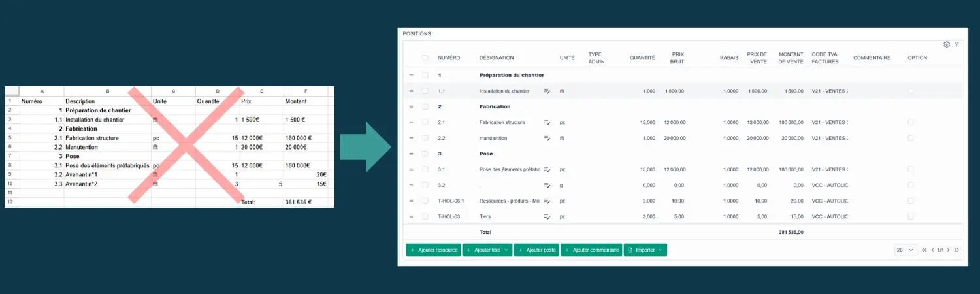This screenshot has width=980, height=294.
Task: Enable Option checkbox for row 1.1
Action: [x=911, y=91]
